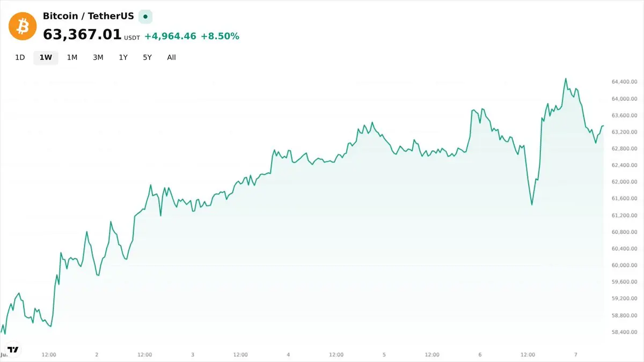
Task: Choose the 1Y time range
Action: (123, 57)
